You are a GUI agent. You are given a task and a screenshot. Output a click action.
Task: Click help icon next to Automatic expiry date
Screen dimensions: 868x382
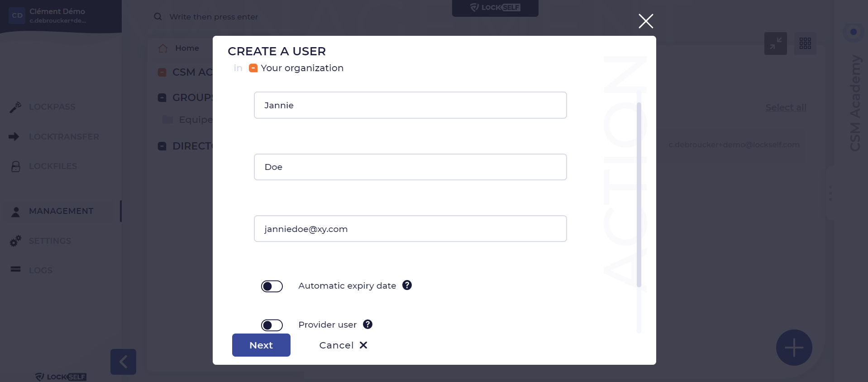[407, 285]
